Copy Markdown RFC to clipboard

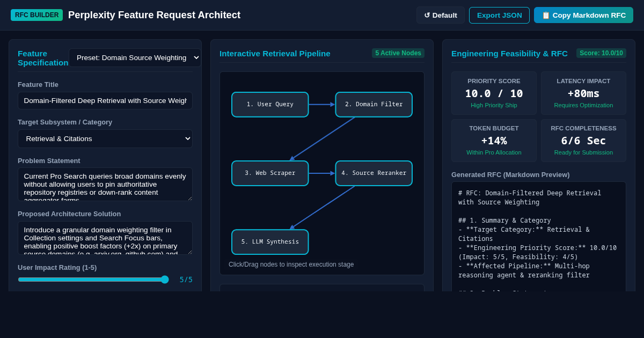point(583,15)
